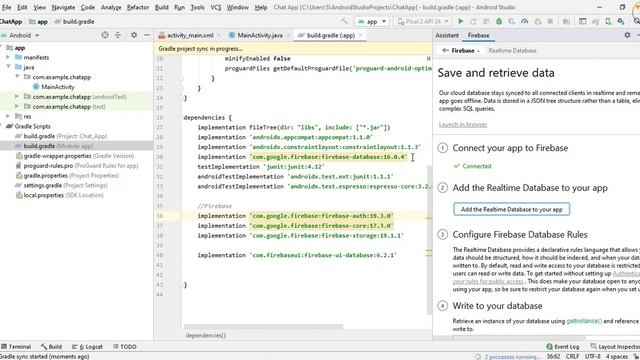Expand the manifests folder
The width and height of the screenshot is (640, 360).
[8, 57]
